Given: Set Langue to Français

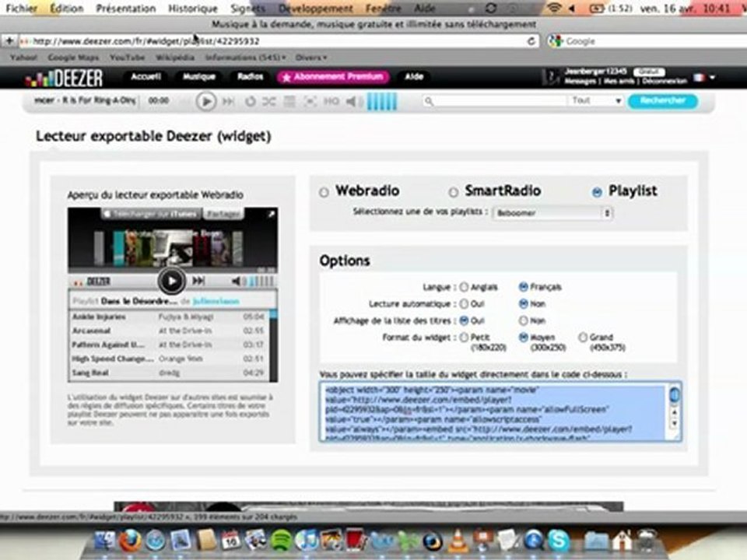Looking at the screenshot, I should point(523,287).
